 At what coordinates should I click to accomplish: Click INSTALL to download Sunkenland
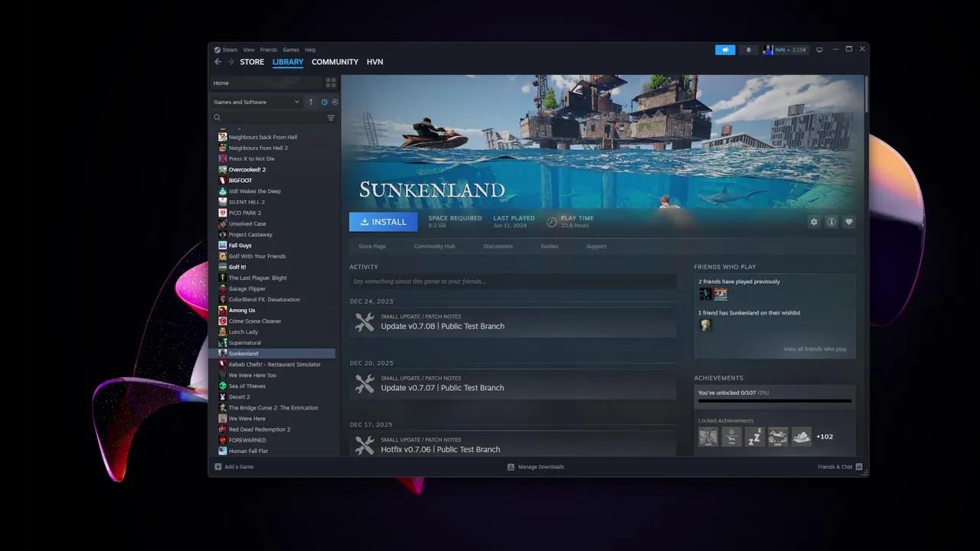click(383, 221)
